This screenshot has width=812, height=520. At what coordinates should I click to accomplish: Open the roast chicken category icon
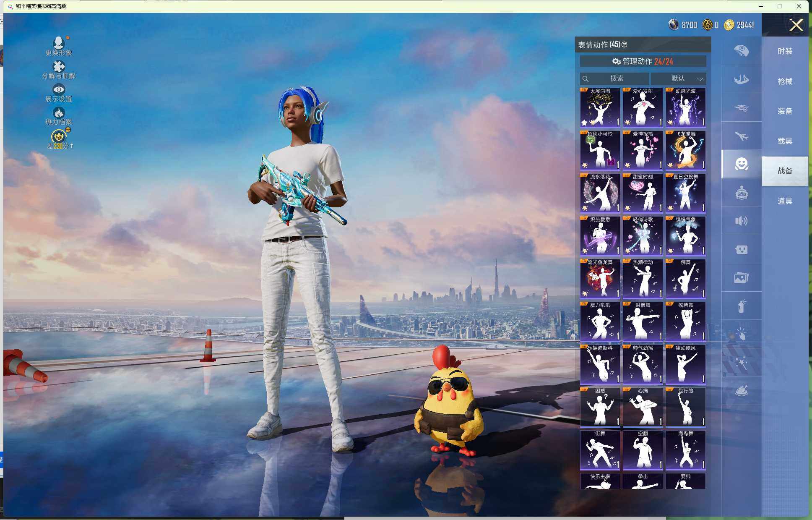[741, 391]
